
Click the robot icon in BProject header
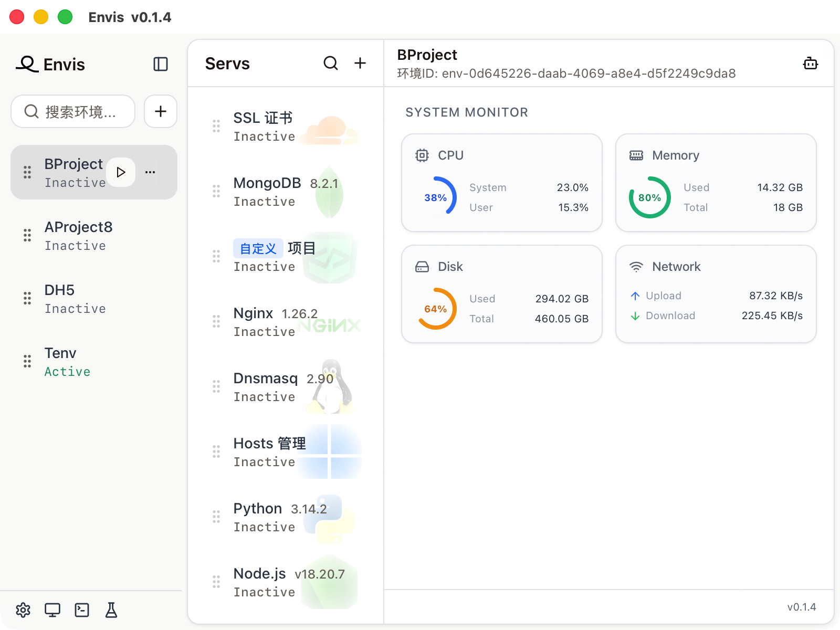pos(811,63)
